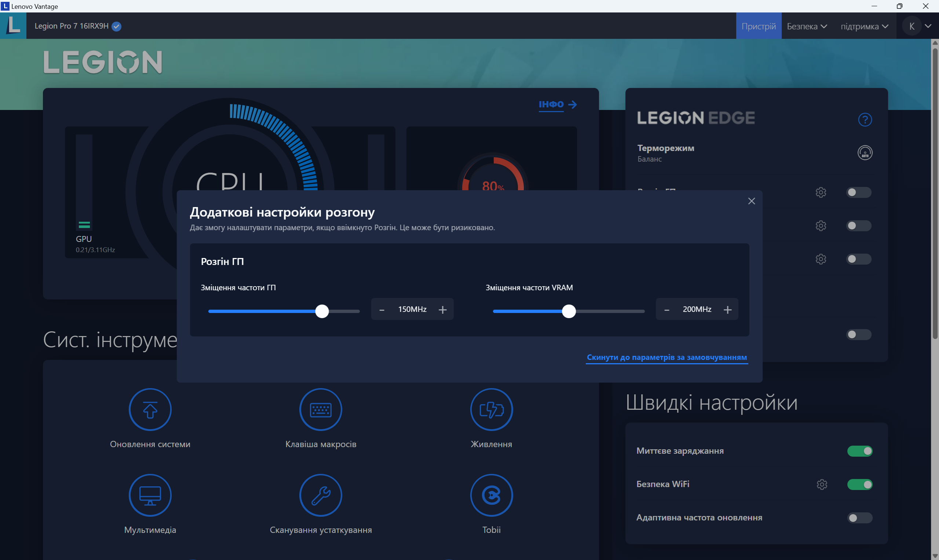
Task: Click the Терморежим label
Action: (665, 148)
